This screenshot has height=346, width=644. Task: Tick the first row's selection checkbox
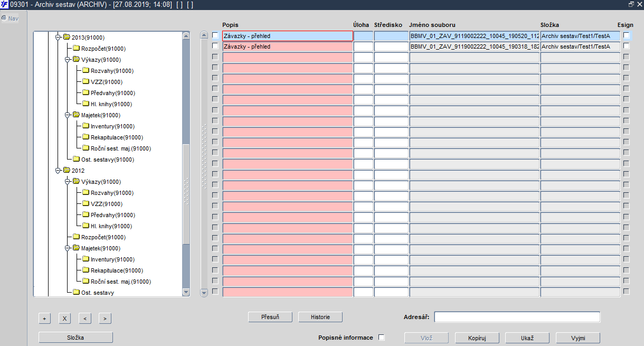pos(215,35)
